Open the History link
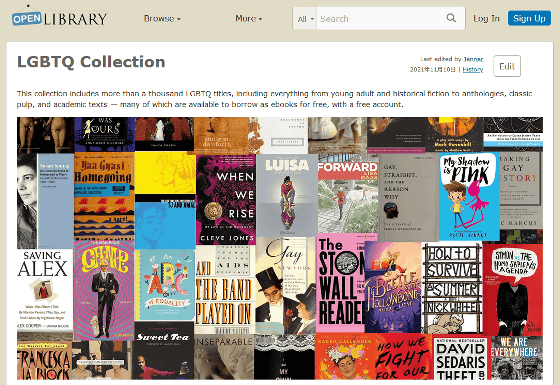560x385 pixels. click(473, 70)
